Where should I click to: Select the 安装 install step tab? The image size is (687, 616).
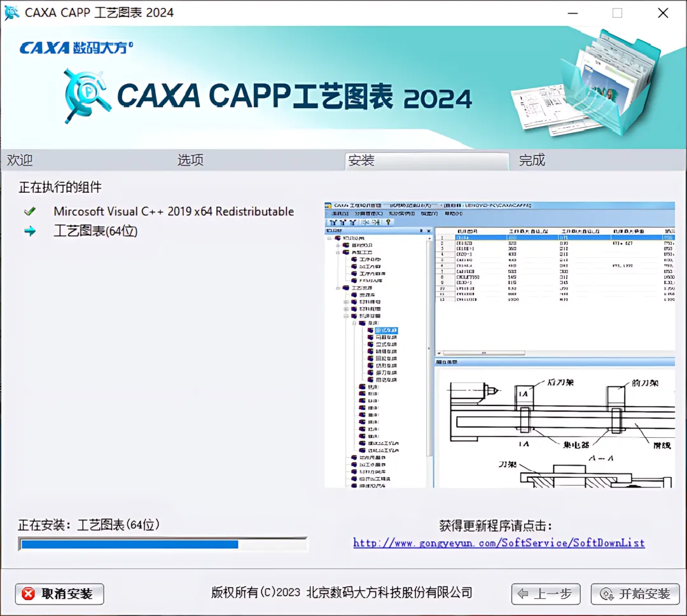point(427,160)
